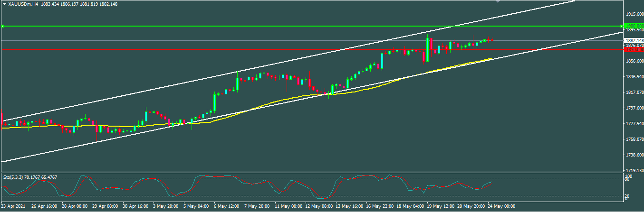Click the left handle of the green line
The height and width of the screenshot is (212, 644).
click(x=2, y=26)
